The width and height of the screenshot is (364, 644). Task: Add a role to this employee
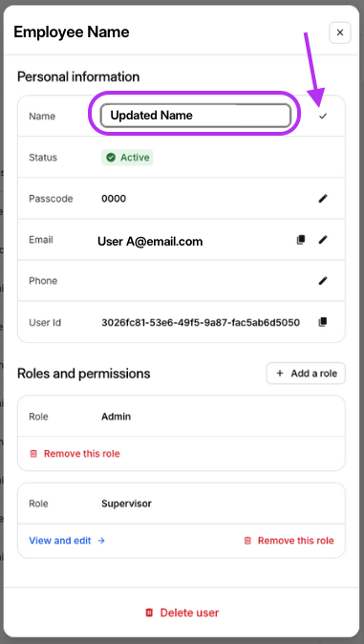[306, 374]
